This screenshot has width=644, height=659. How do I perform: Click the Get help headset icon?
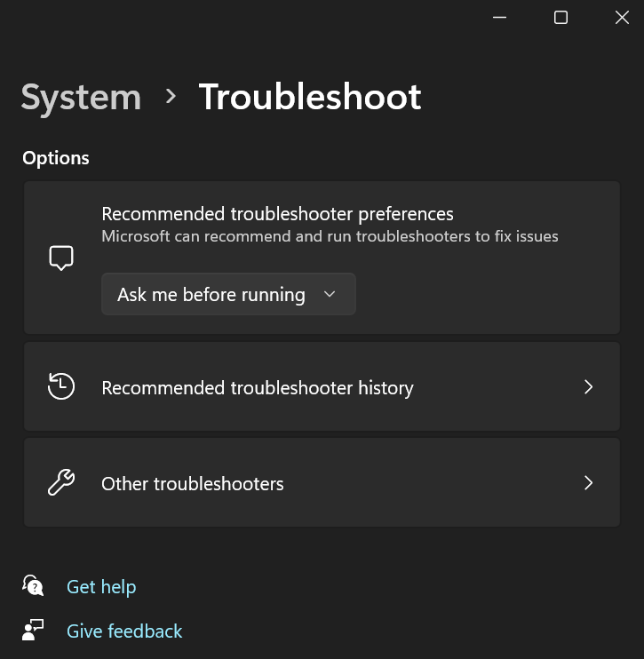click(33, 586)
